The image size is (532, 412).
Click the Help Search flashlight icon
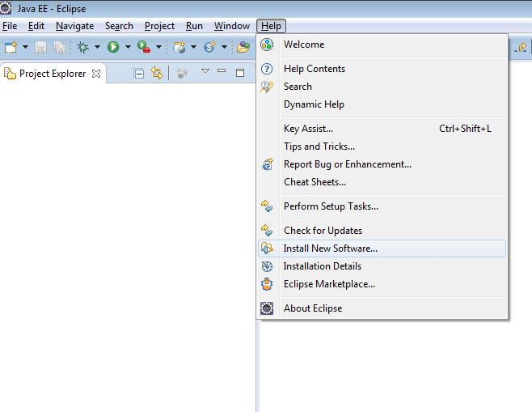pyautogui.click(x=267, y=87)
